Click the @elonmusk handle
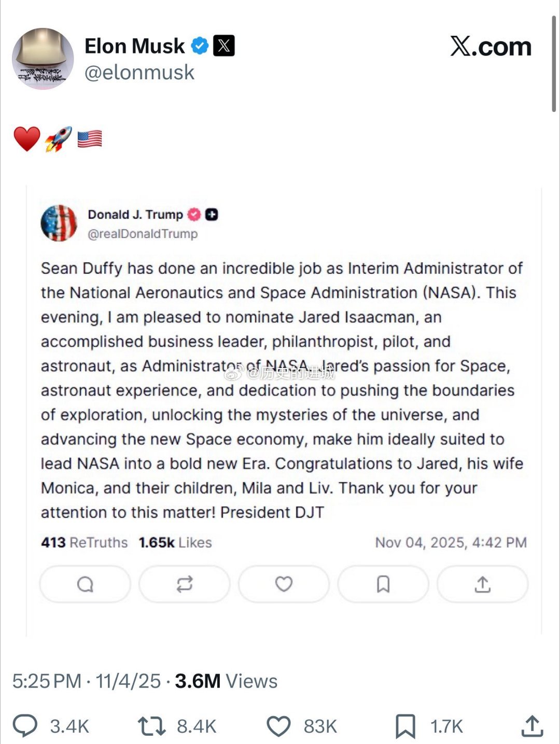Viewport: 560px width, 744px height. click(x=139, y=73)
